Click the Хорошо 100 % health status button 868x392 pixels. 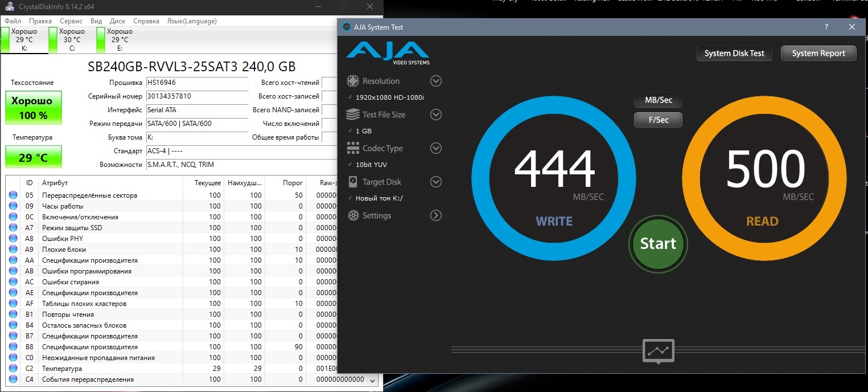pos(34,108)
